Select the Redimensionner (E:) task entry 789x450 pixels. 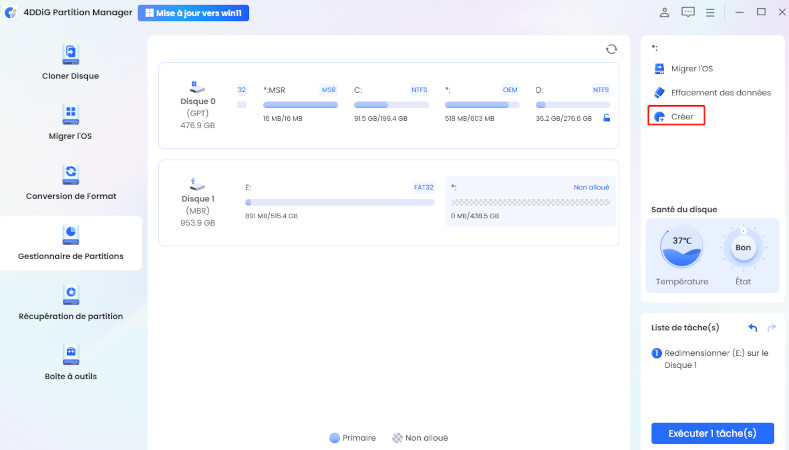point(711,359)
